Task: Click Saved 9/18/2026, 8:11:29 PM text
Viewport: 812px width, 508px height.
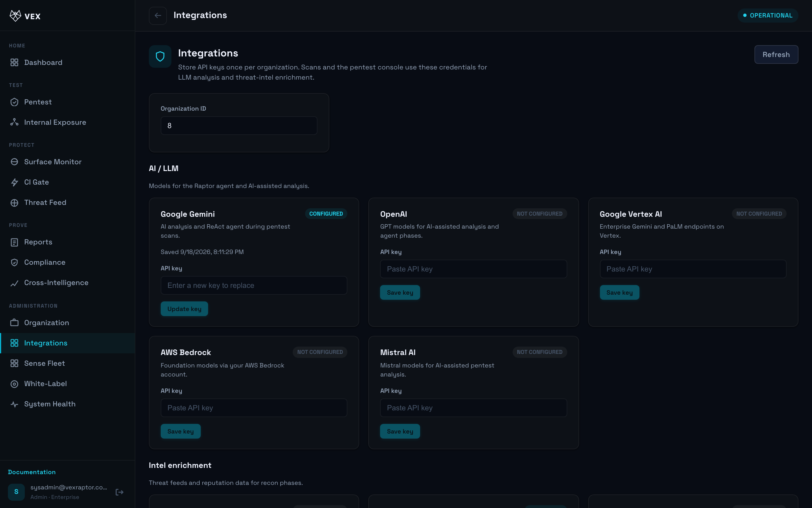Action: click(x=202, y=252)
